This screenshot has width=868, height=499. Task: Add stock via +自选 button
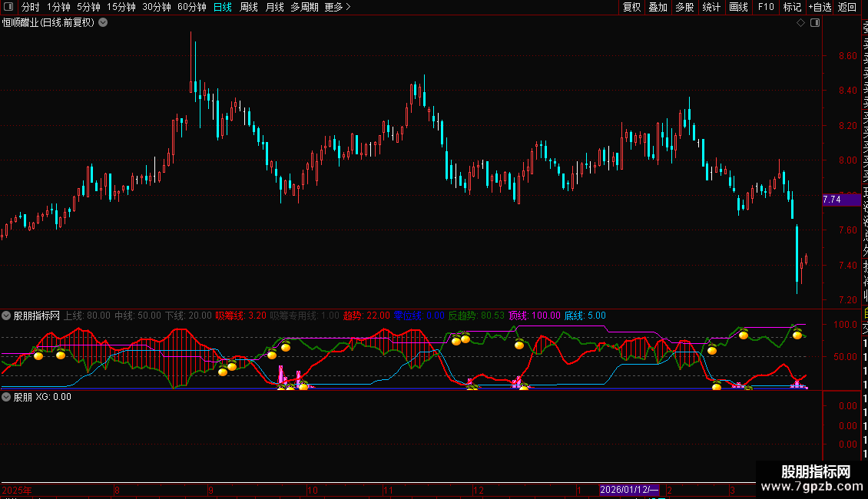820,7
